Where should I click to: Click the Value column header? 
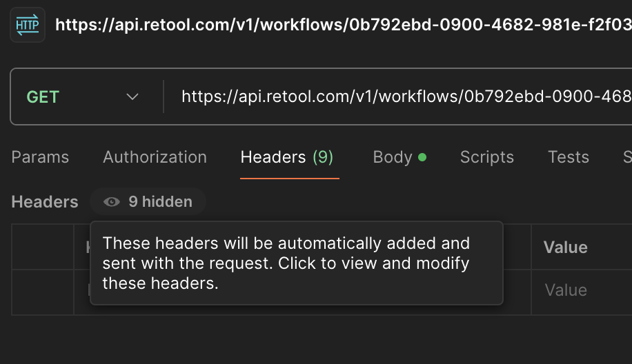coord(566,247)
